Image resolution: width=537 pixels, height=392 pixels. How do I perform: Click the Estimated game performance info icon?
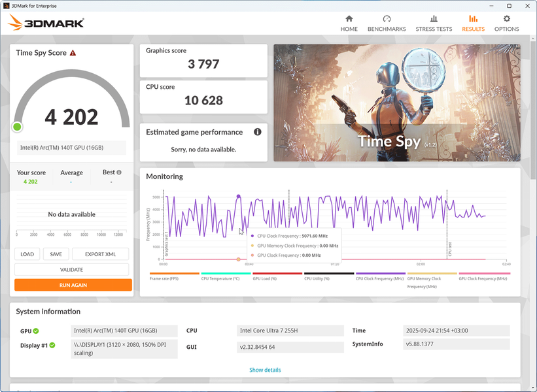[x=258, y=132]
